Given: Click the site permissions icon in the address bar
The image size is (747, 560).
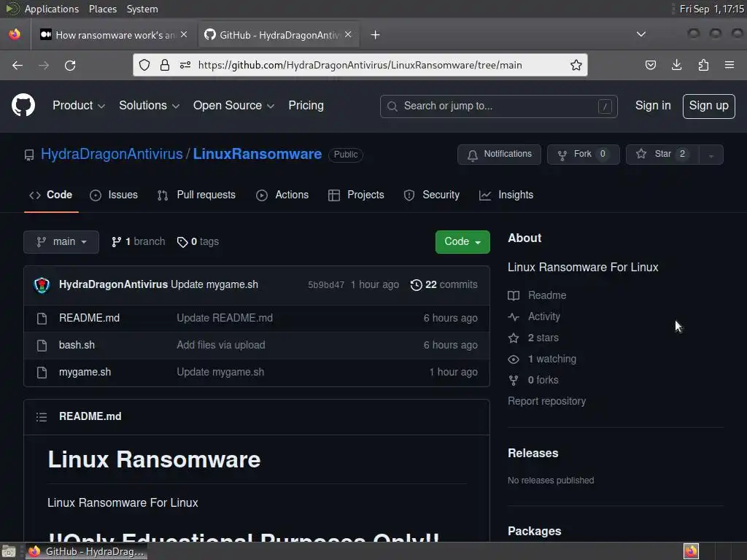Looking at the screenshot, I should (185, 65).
